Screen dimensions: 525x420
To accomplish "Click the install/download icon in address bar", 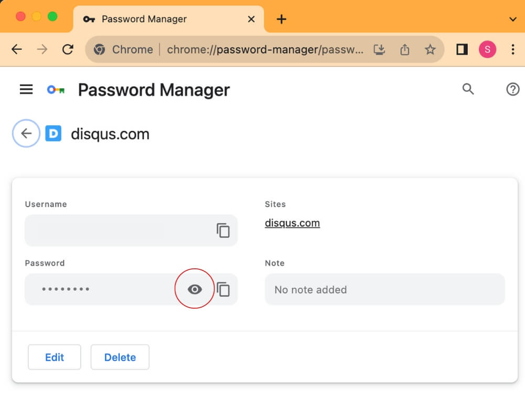I will click(x=379, y=49).
